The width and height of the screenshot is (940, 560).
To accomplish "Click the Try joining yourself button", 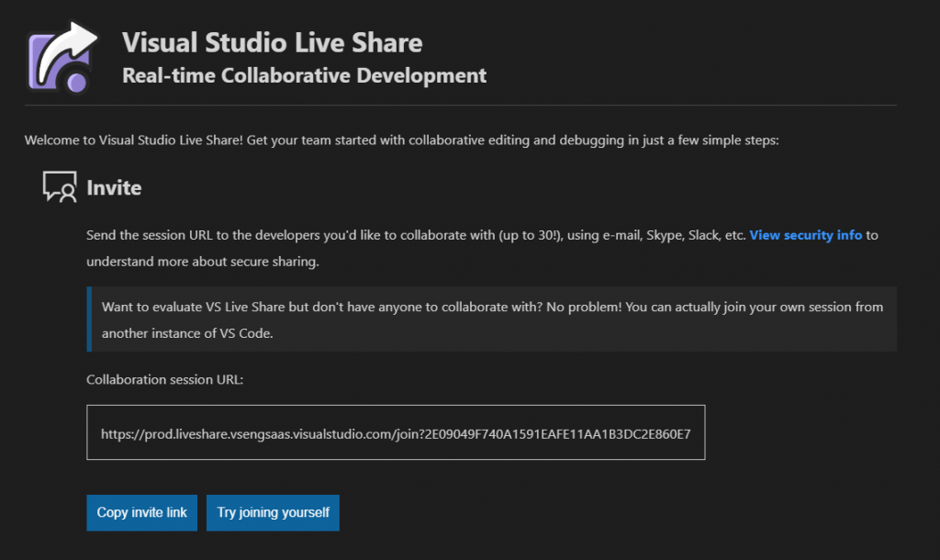I will tap(273, 512).
